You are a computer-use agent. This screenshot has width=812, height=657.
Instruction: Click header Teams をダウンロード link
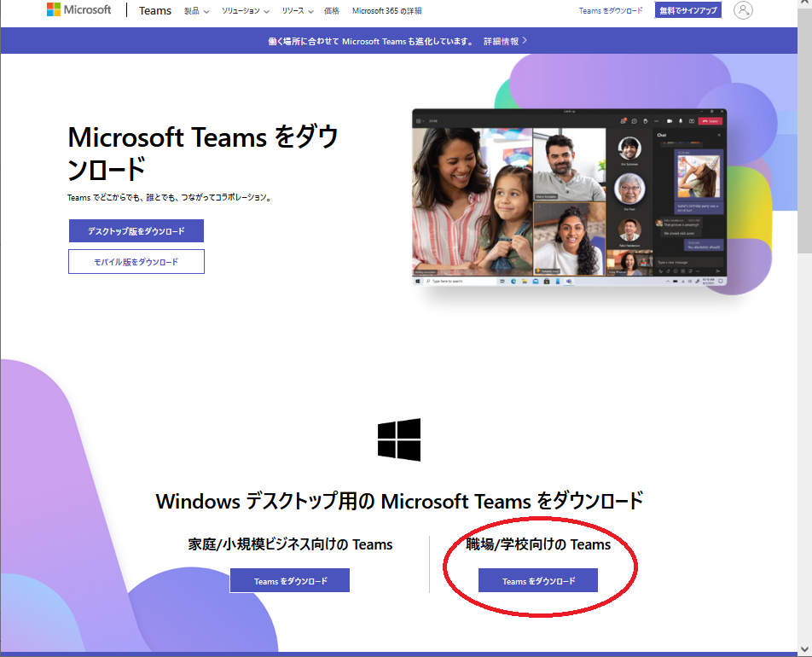coord(611,11)
